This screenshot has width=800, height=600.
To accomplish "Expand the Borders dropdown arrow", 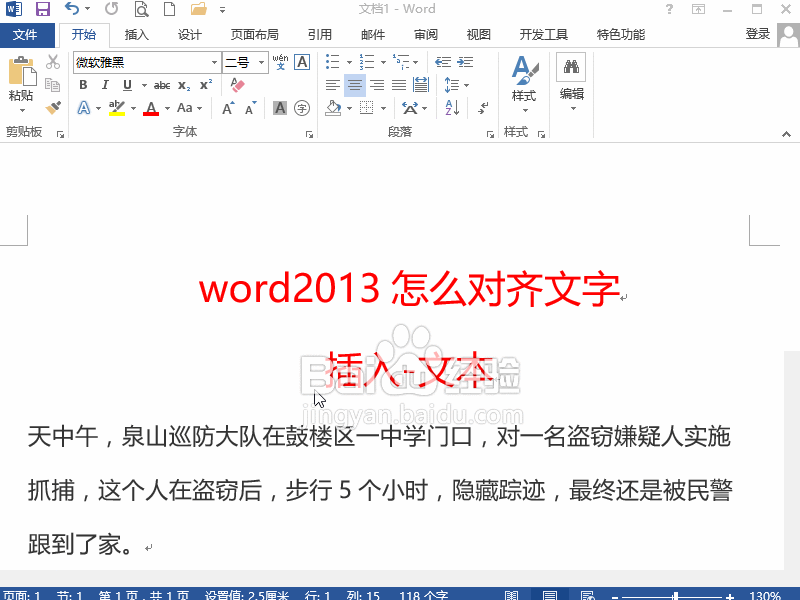I will (x=383, y=108).
